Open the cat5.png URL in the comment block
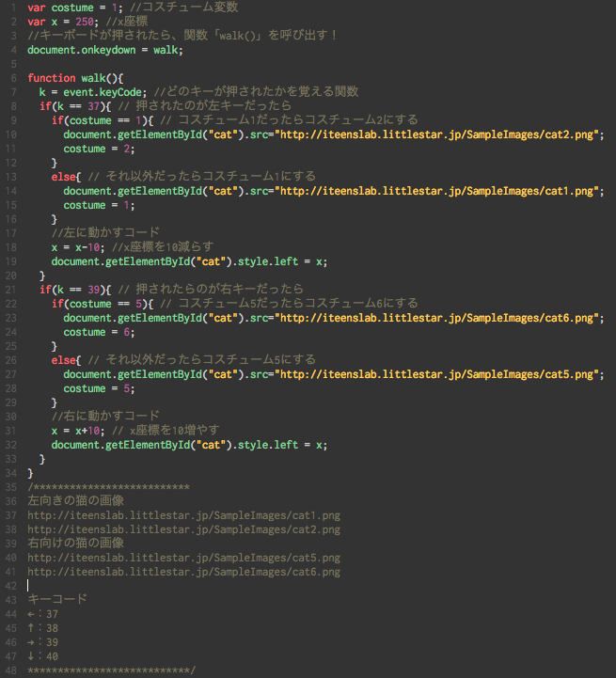Viewport: 616px width, 678px height. click(x=183, y=558)
